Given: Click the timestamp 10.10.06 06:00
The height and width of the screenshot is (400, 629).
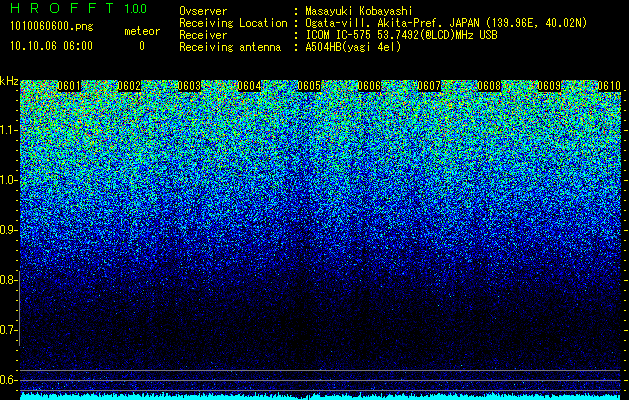Looking at the screenshot, I should coord(51,46).
